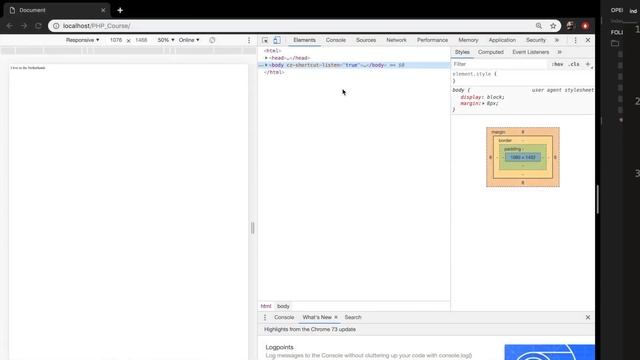This screenshot has height=360, width=640.
Task: Click the body breadcrumb
Action: point(283,306)
